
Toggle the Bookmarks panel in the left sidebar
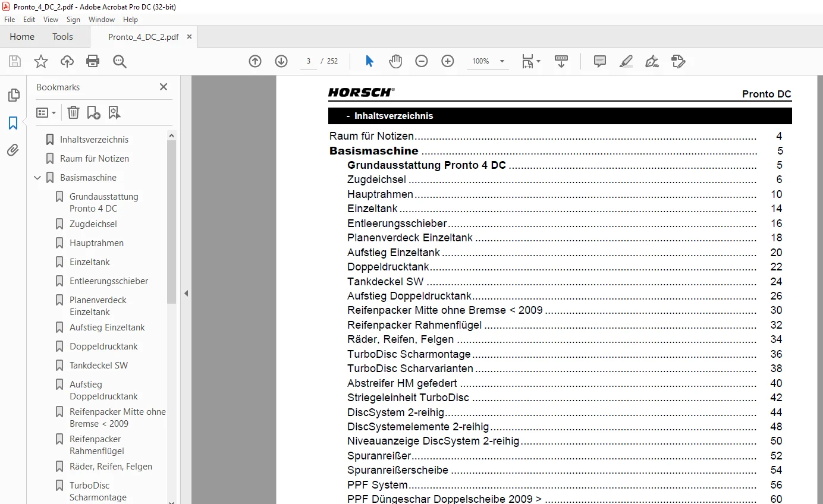[13, 123]
